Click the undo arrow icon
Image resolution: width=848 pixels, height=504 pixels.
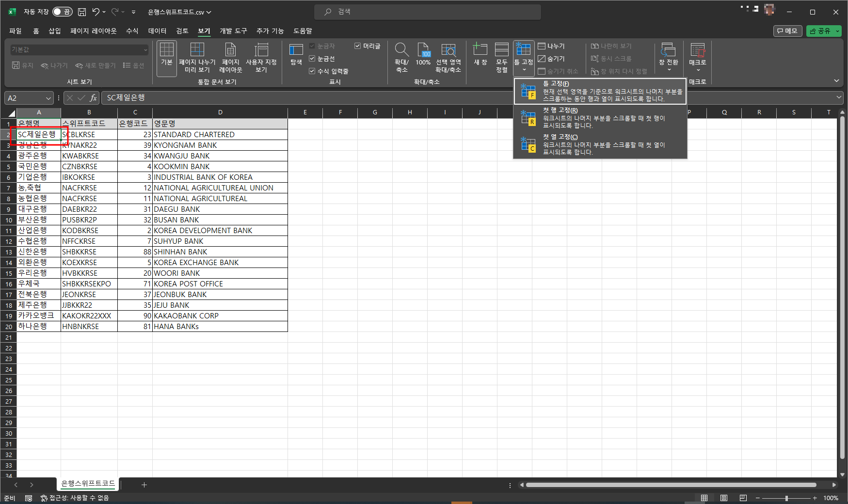pos(96,12)
